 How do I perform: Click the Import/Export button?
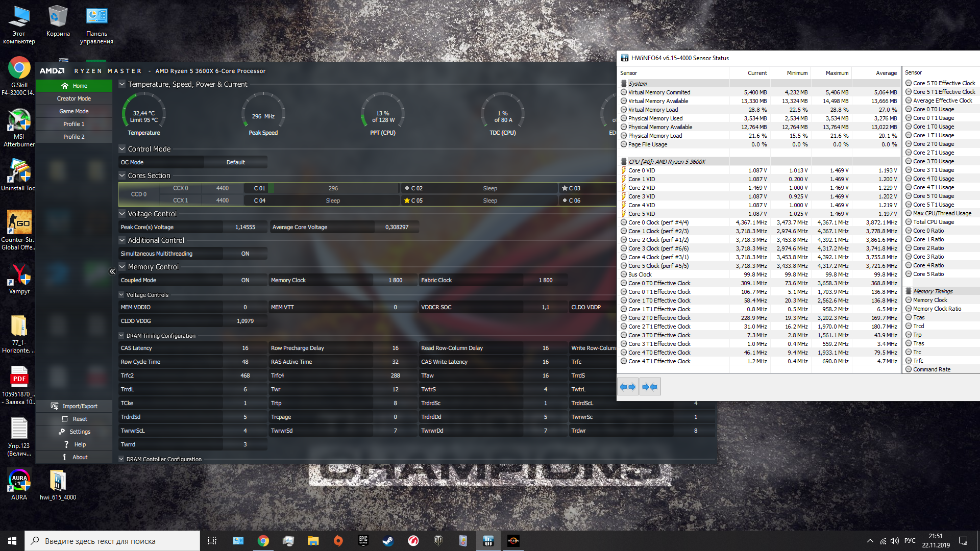[74, 406]
